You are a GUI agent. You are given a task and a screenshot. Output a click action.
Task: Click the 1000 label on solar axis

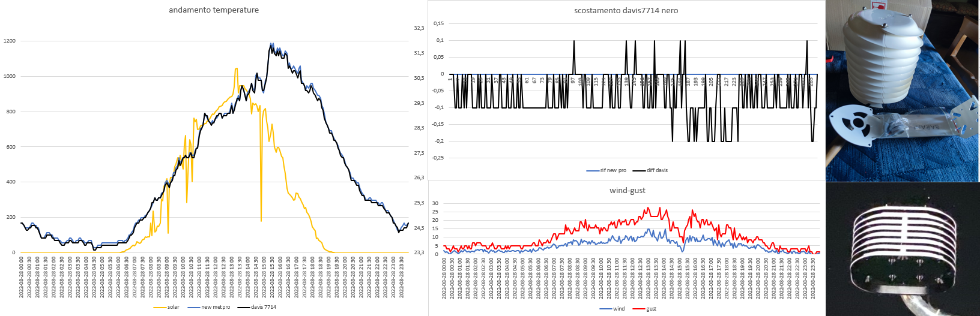[10, 76]
